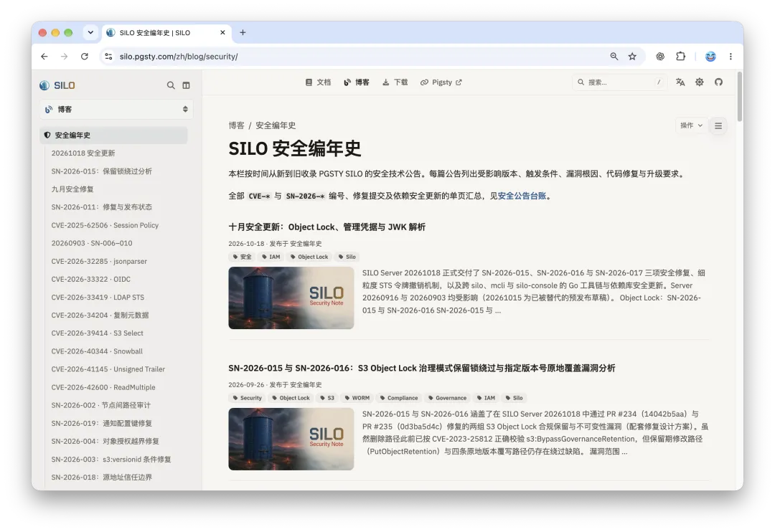This screenshot has width=775, height=532.
Task: Click Object Lock tag on October post
Action: [x=309, y=257]
